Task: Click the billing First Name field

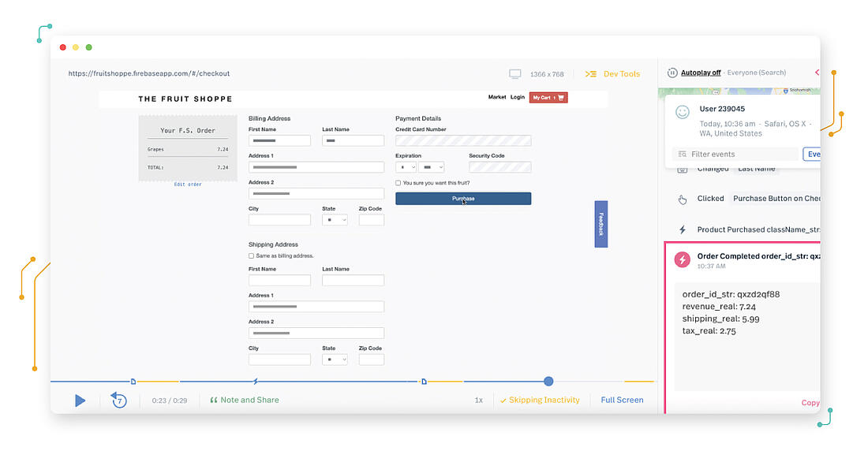Action: (279, 140)
